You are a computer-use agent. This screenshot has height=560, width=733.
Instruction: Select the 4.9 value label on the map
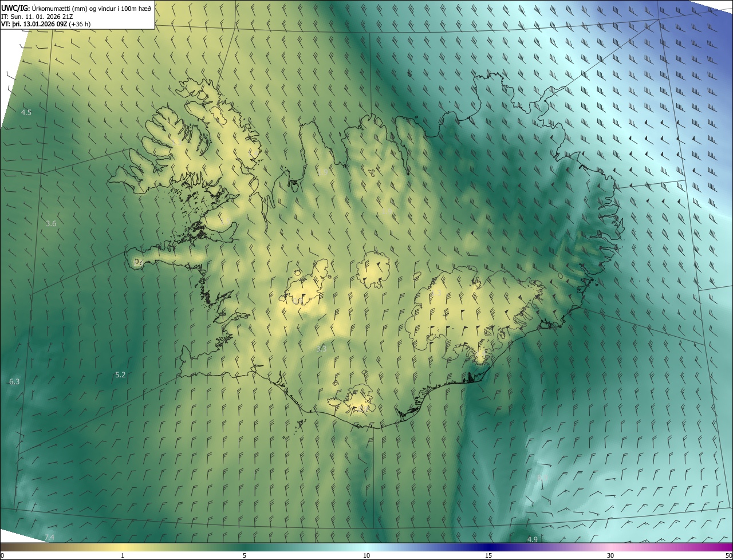[532, 539]
